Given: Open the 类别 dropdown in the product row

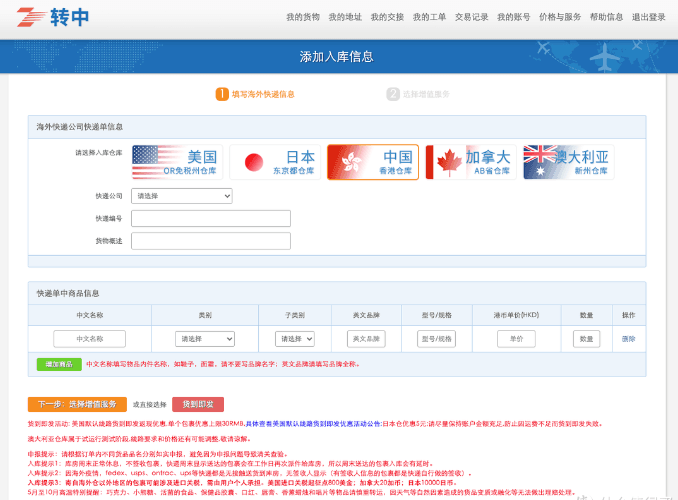Looking at the screenshot, I should pyautogui.click(x=205, y=339).
